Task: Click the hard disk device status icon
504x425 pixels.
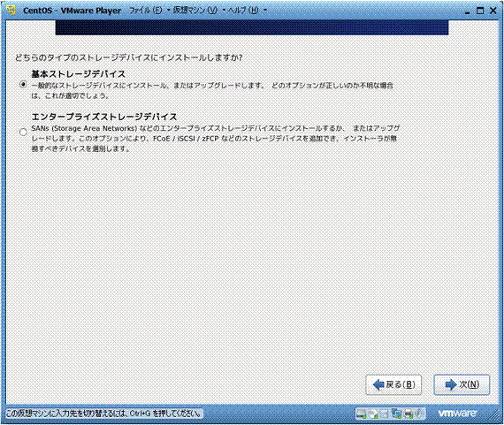Action: click(x=362, y=414)
